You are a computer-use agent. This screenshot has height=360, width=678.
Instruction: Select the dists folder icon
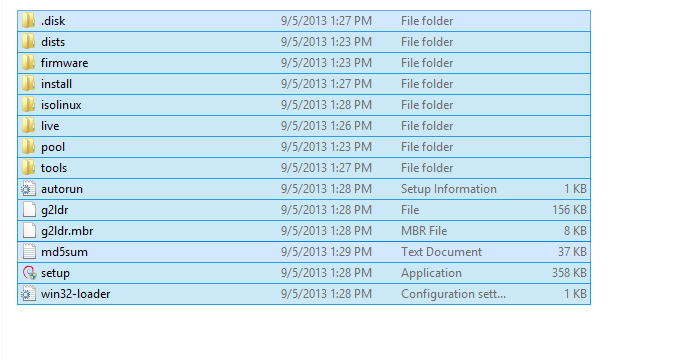click(29, 41)
